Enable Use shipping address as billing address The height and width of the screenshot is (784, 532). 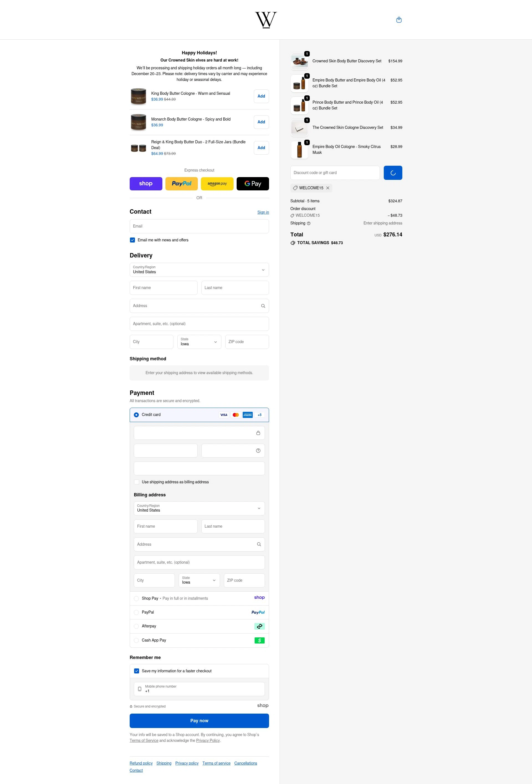tap(137, 482)
